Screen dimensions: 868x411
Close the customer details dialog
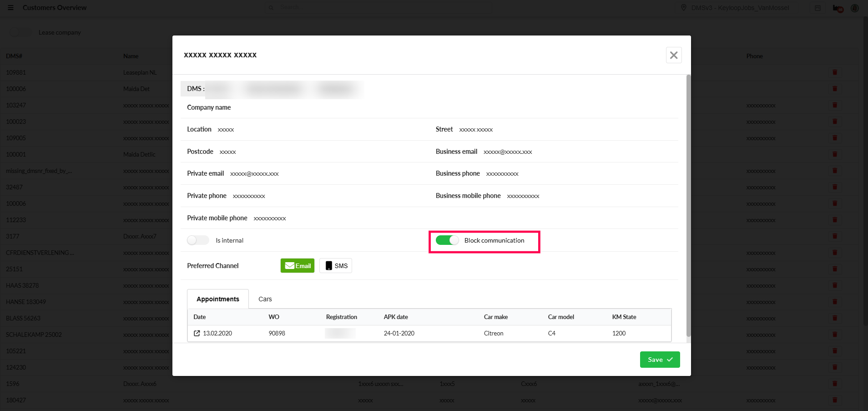(x=674, y=55)
